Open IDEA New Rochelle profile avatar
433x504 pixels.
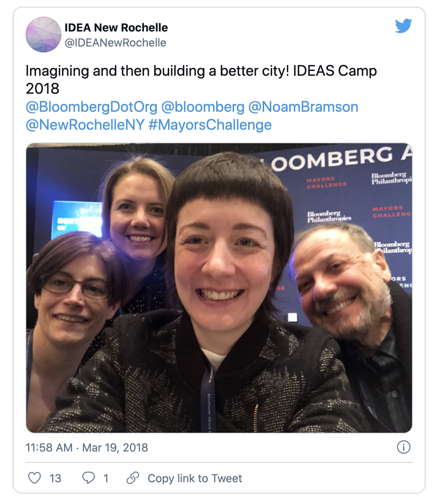(44, 34)
